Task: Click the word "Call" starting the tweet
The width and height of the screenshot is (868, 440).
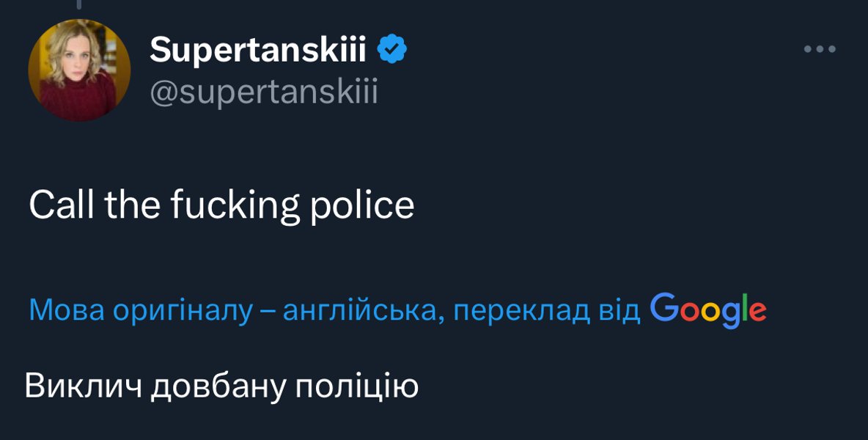Action: (x=62, y=205)
